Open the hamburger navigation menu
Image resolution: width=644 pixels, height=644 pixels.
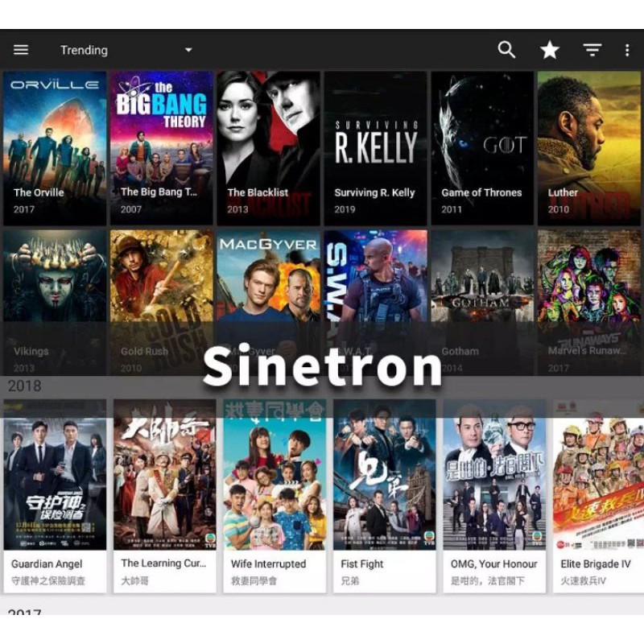(x=21, y=50)
